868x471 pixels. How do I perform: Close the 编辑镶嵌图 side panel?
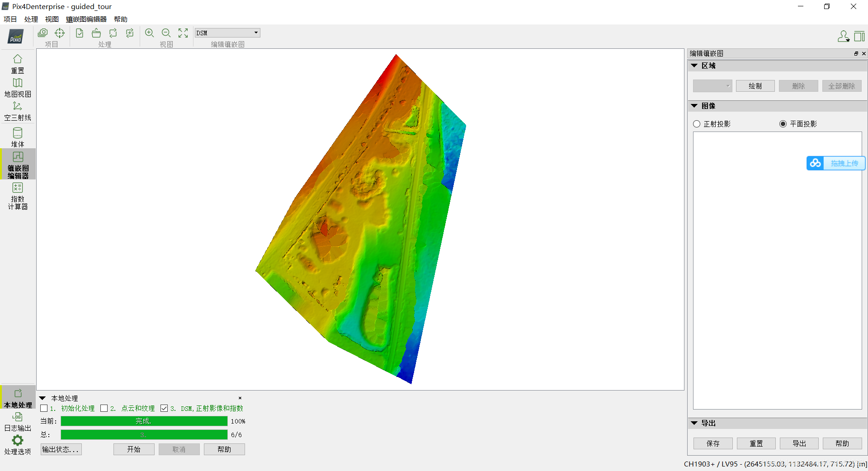point(863,53)
